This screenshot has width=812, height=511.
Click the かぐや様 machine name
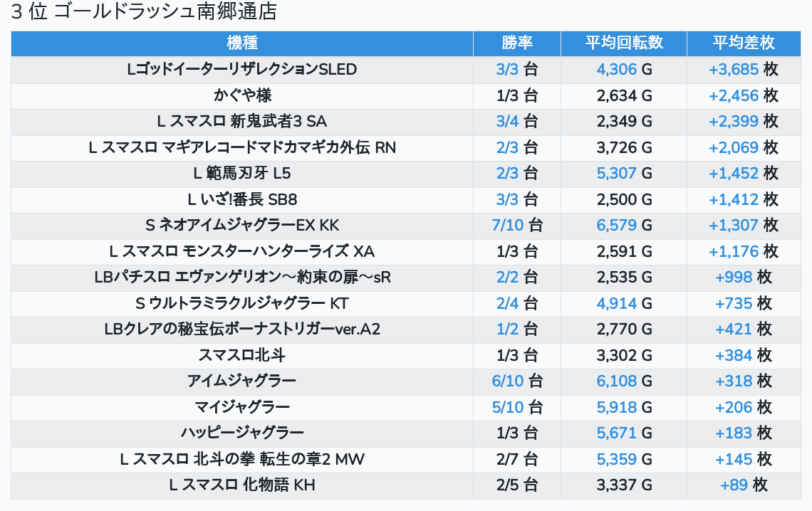coord(242,95)
